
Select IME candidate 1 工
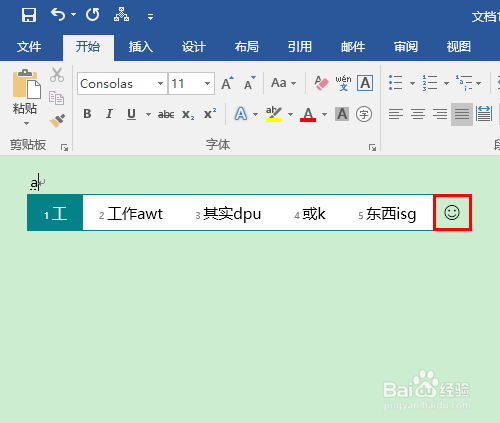pos(55,213)
